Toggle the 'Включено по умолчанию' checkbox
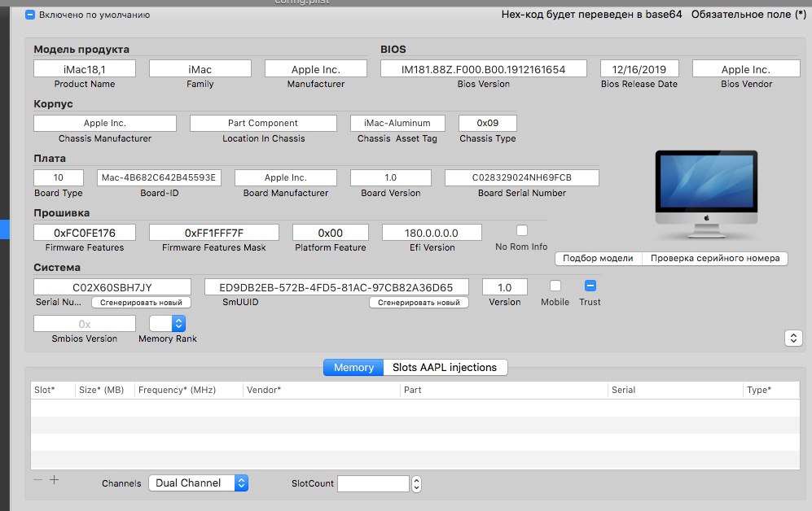812x511 pixels. pos(30,15)
